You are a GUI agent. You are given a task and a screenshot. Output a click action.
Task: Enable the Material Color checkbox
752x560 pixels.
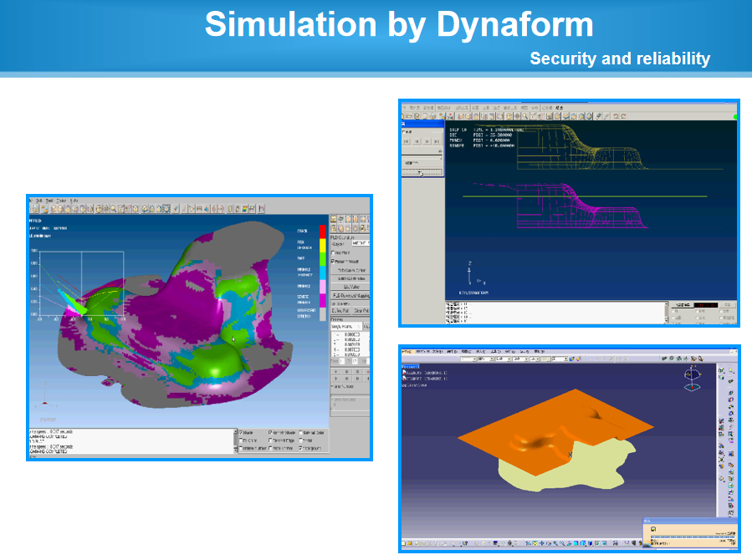(300, 433)
